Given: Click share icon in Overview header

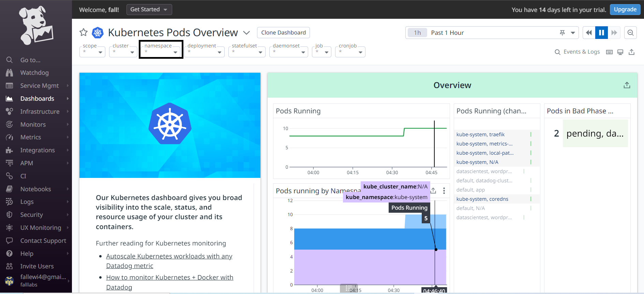Looking at the screenshot, I should (627, 85).
